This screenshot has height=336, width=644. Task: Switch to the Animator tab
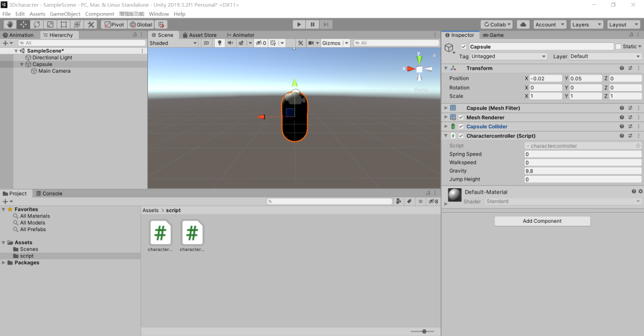[x=241, y=35]
